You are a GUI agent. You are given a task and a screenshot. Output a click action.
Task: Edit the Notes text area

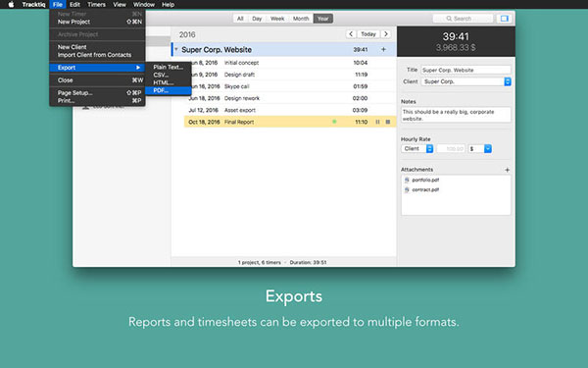[x=456, y=115]
